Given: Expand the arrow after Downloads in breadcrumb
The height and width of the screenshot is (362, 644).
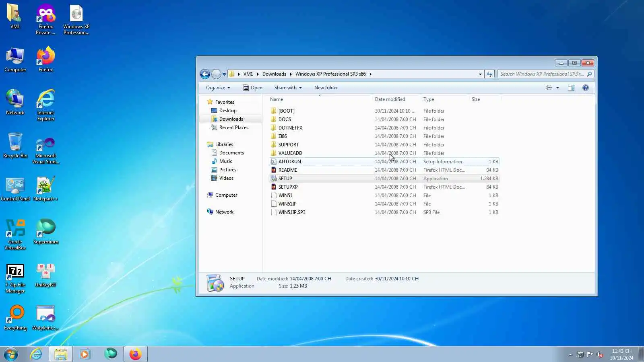Looking at the screenshot, I should (x=291, y=74).
